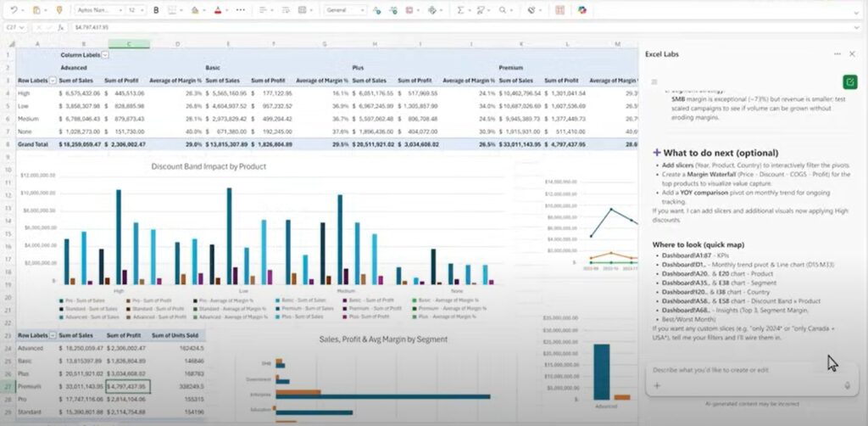
Task: Click the font color red A icon
Action: [217, 10]
